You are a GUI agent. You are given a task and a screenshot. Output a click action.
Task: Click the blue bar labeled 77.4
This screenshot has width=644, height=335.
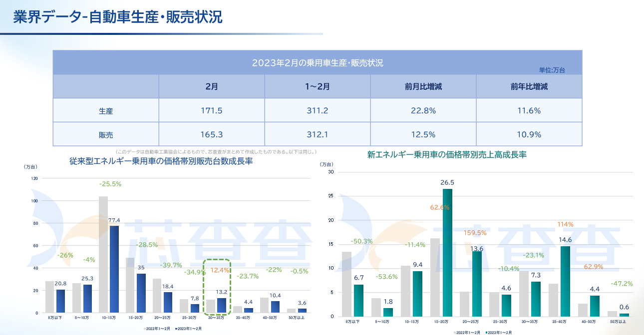tap(114, 269)
